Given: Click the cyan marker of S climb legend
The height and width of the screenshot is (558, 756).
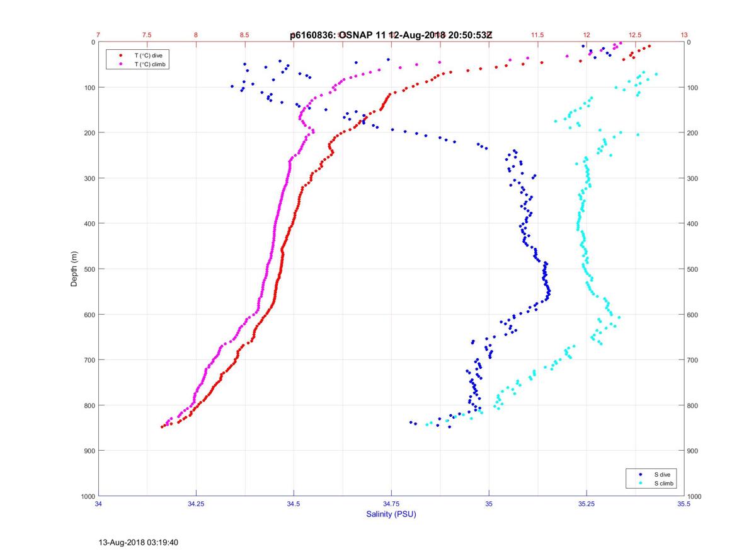Looking at the screenshot, I should pyautogui.click(x=641, y=483).
